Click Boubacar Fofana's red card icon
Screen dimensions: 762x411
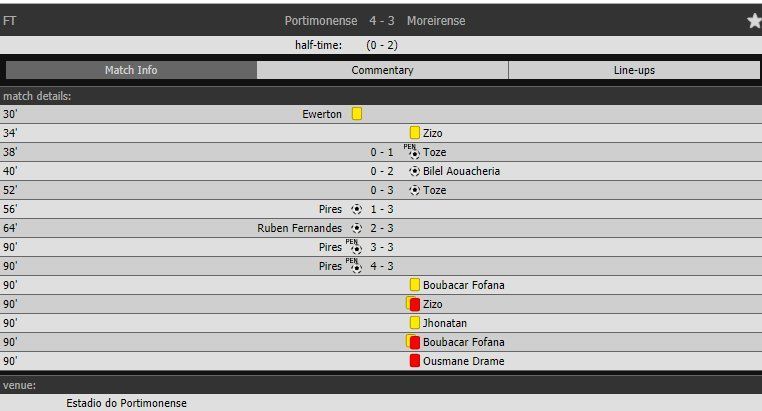point(413,342)
